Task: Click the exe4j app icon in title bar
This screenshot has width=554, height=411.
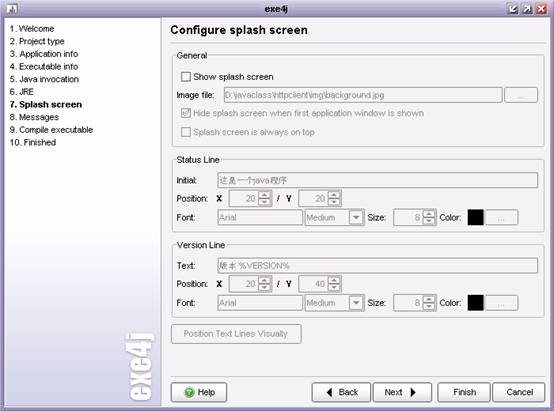Action: (x=12, y=8)
